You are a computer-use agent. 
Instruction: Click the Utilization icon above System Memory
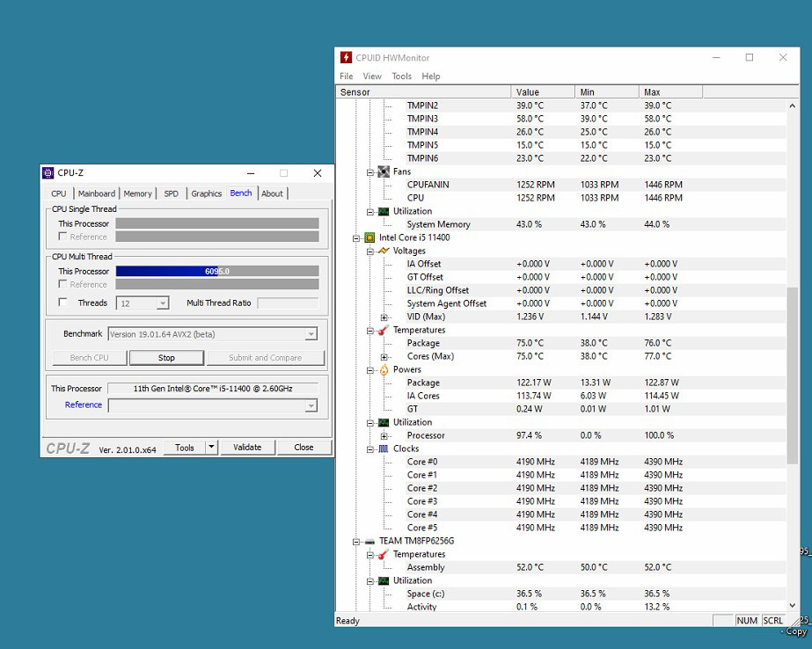[384, 211]
